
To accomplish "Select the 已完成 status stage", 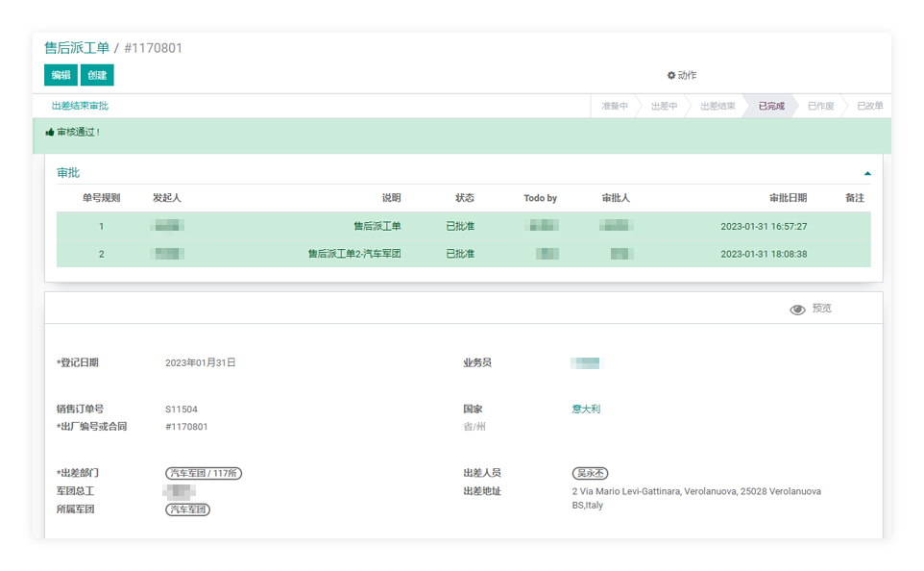I will coord(770,107).
